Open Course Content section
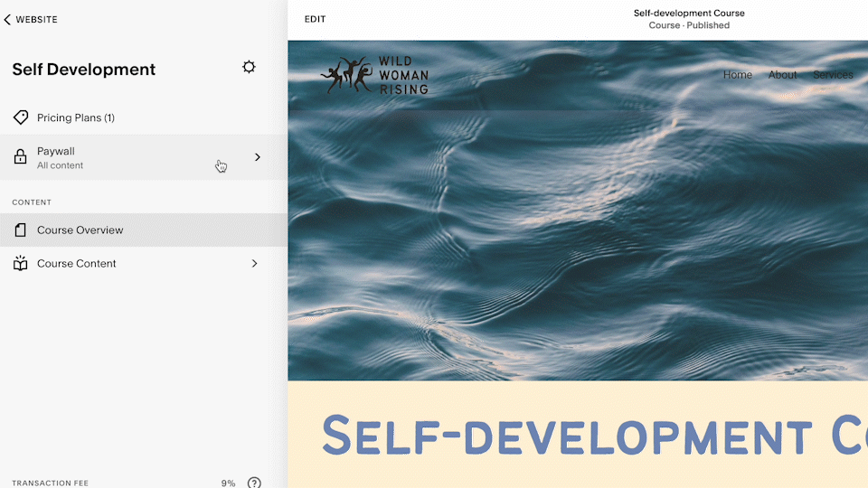This screenshot has height=488, width=868. 144,263
